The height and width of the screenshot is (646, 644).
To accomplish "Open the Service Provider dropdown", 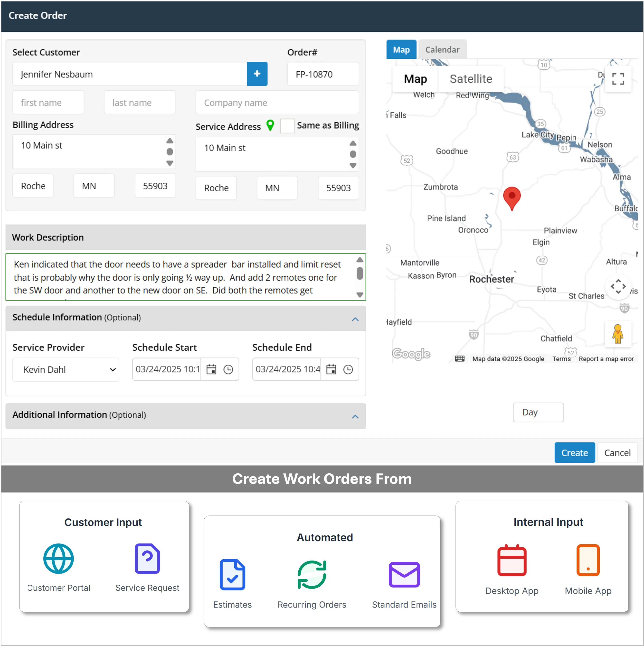I will click(66, 369).
